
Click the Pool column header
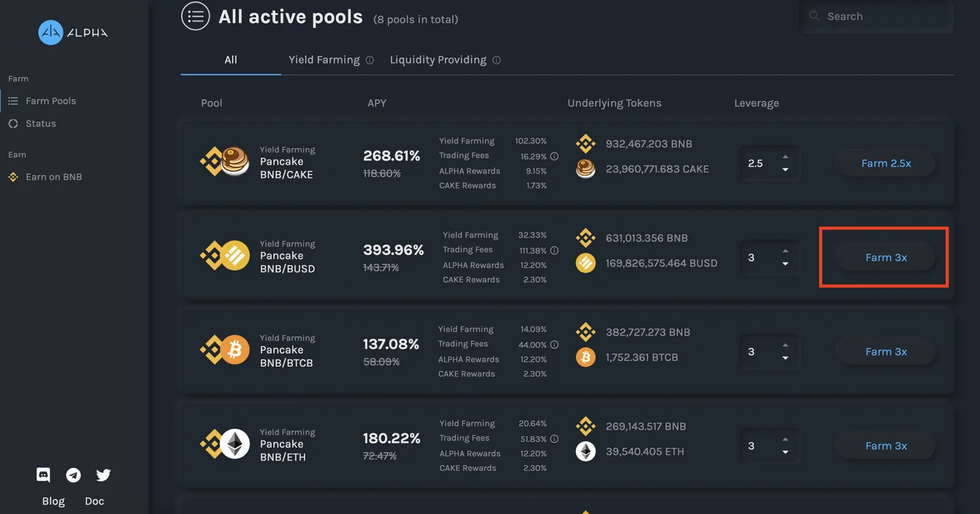[x=211, y=104]
